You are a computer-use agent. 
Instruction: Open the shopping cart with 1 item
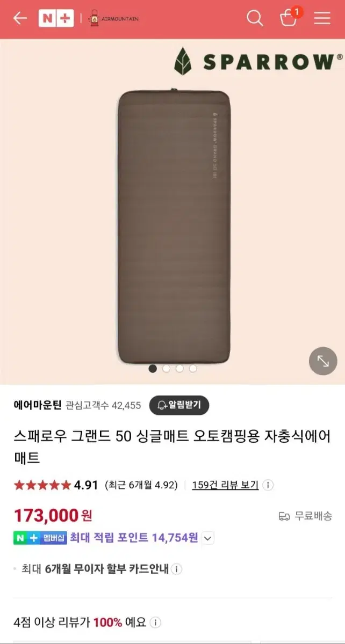pyautogui.click(x=289, y=18)
